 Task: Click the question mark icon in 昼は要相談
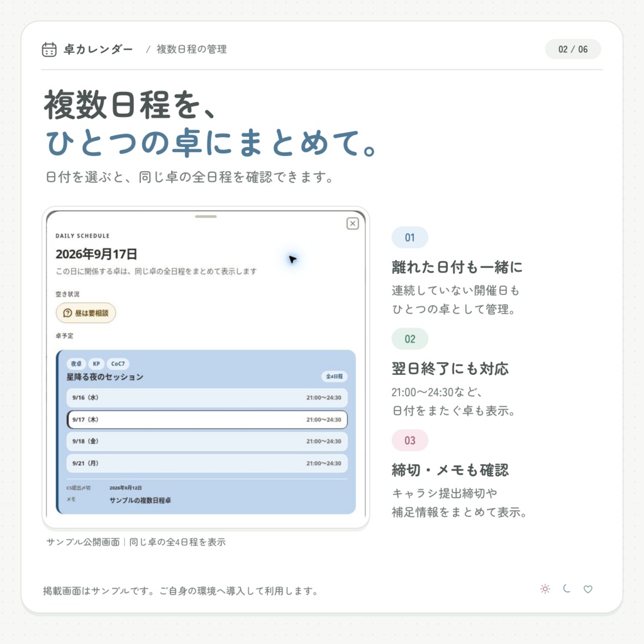[x=67, y=313]
